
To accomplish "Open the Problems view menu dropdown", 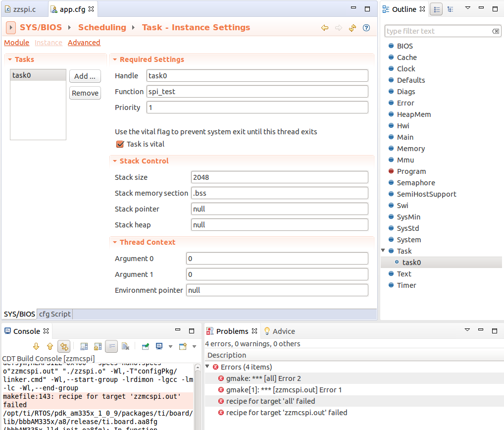I will point(467,329).
